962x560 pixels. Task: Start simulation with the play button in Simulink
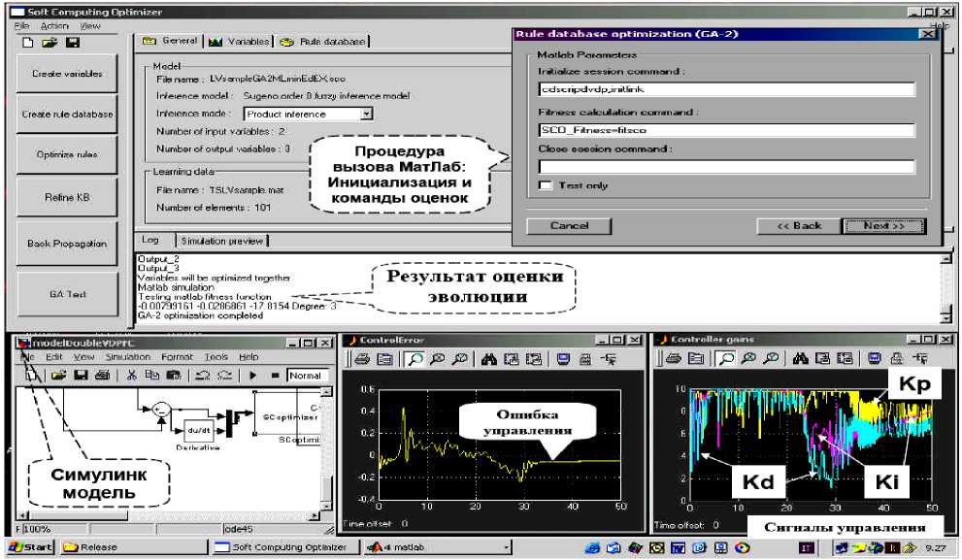(252, 375)
